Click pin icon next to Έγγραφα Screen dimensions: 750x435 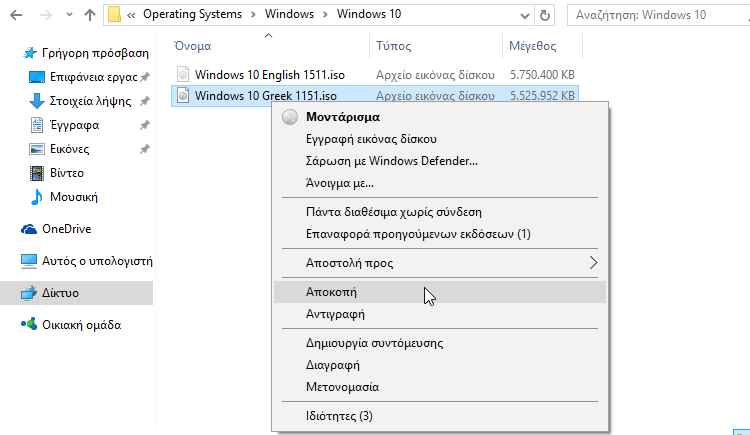point(144,125)
